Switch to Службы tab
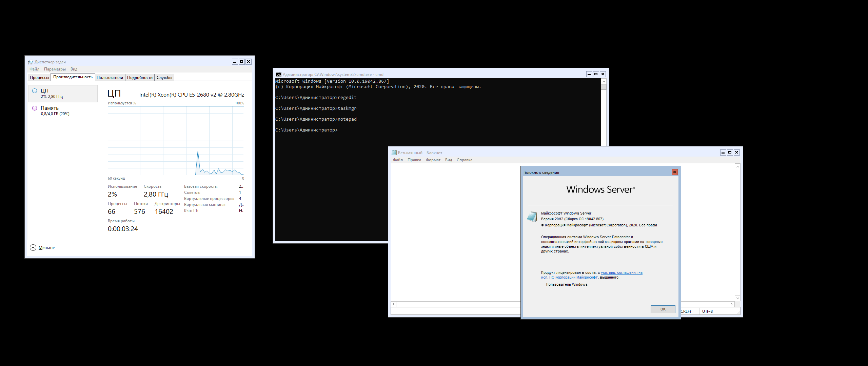This screenshot has width=868, height=366. pos(164,78)
